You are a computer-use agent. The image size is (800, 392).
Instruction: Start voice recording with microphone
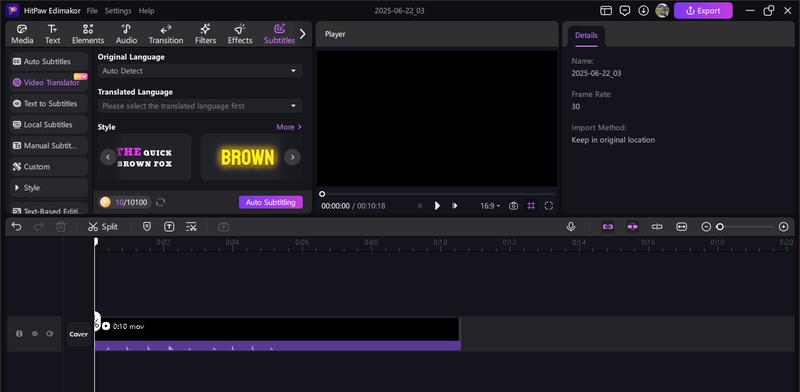(571, 227)
